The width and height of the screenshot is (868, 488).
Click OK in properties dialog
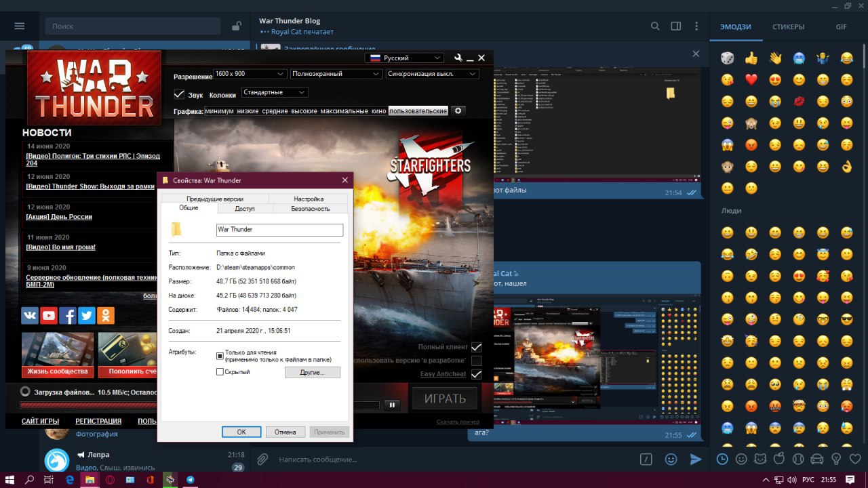[241, 432]
